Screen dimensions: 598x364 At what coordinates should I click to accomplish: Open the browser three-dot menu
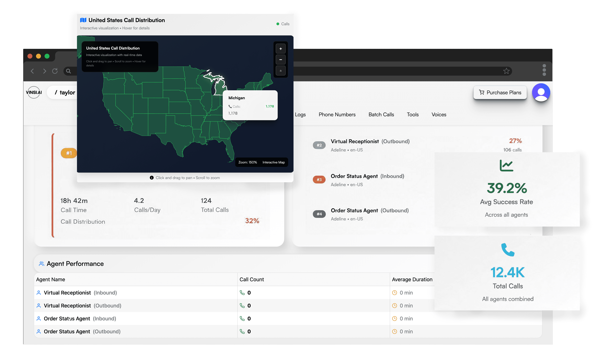(544, 70)
